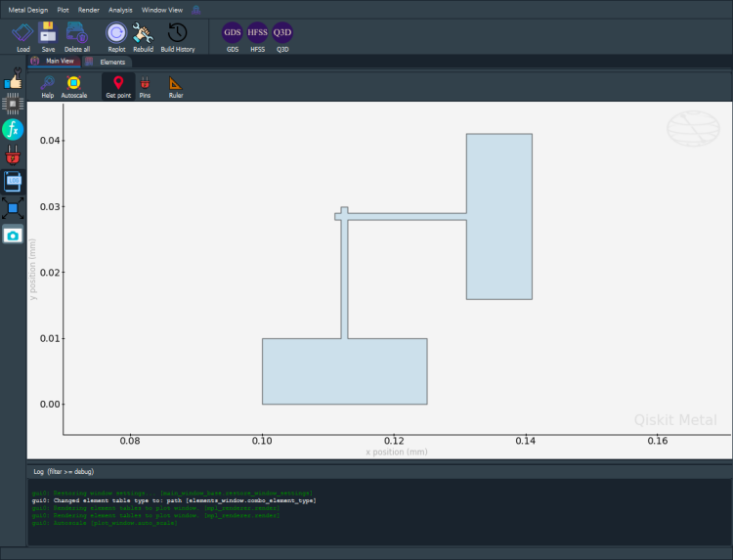
Task: Toggle the LOG panel sidebar icon
Action: click(13, 182)
